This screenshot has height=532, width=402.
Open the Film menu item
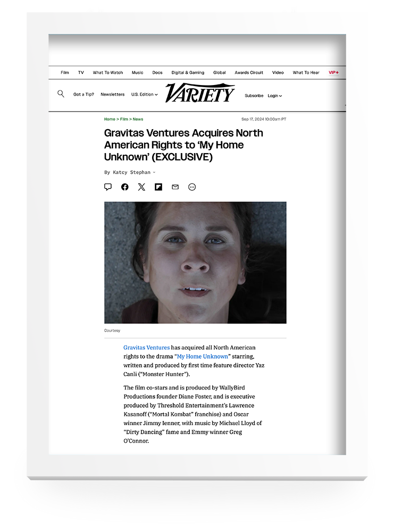point(65,73)
